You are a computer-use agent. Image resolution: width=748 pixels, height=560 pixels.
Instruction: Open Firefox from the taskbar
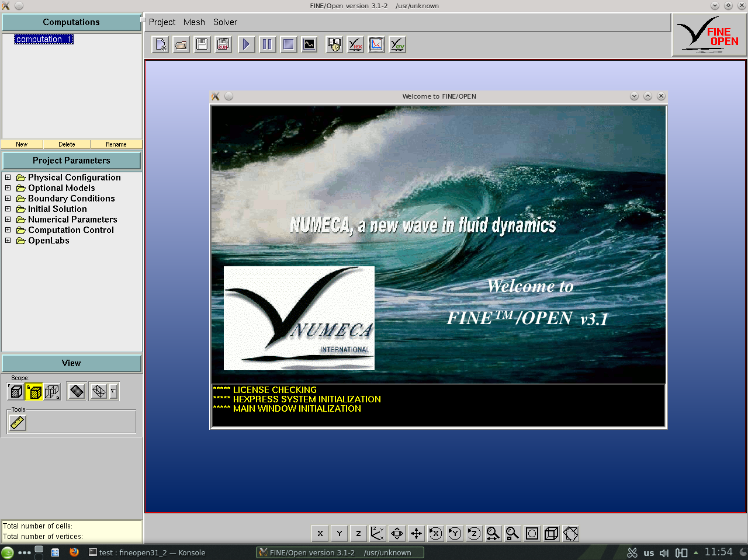[x=74, y=552]
